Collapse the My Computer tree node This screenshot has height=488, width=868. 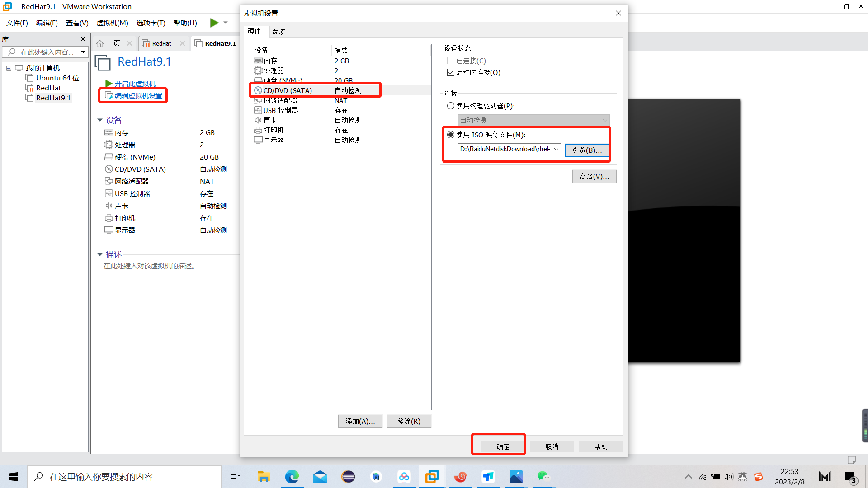9,68
